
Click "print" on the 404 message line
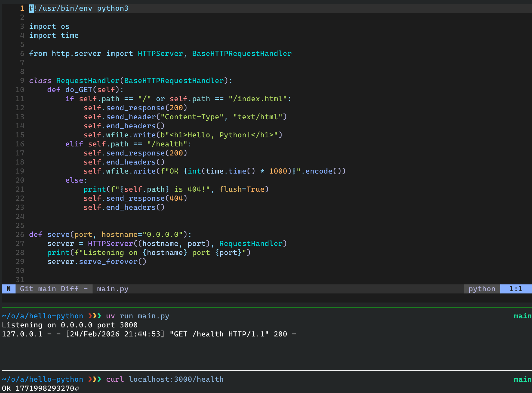point(94,189)
